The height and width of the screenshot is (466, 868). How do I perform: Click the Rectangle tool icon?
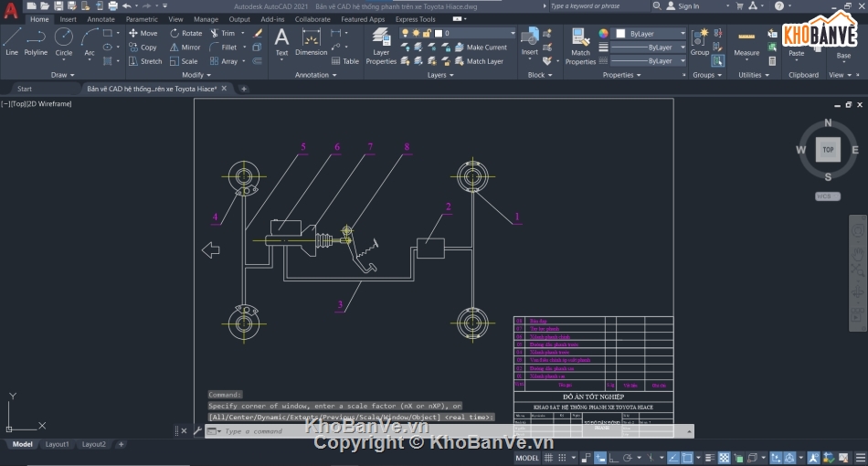click(108, 33)
